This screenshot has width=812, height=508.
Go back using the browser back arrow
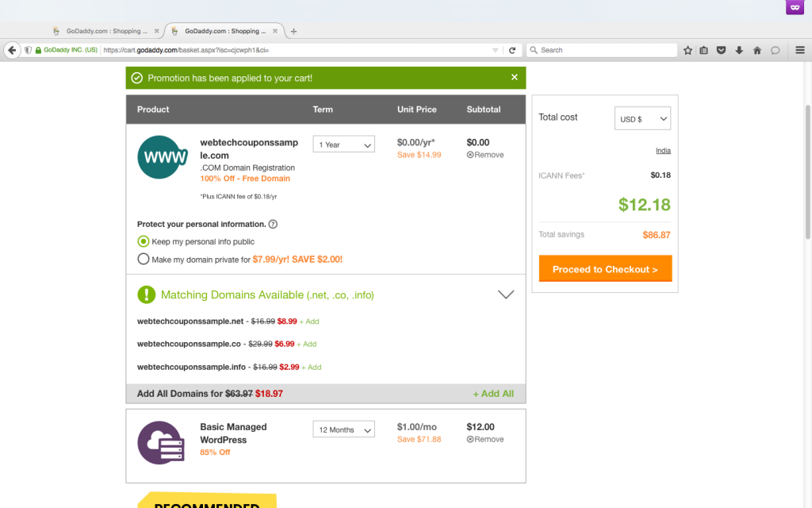point(12,50)
